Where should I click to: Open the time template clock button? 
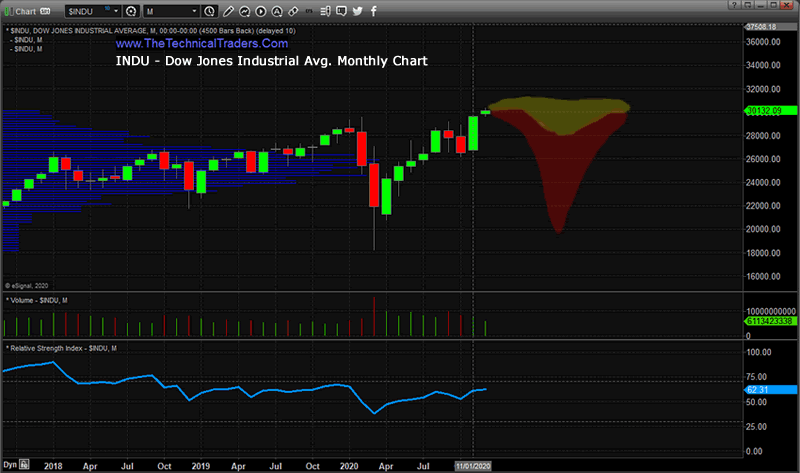tap(209, 11)
